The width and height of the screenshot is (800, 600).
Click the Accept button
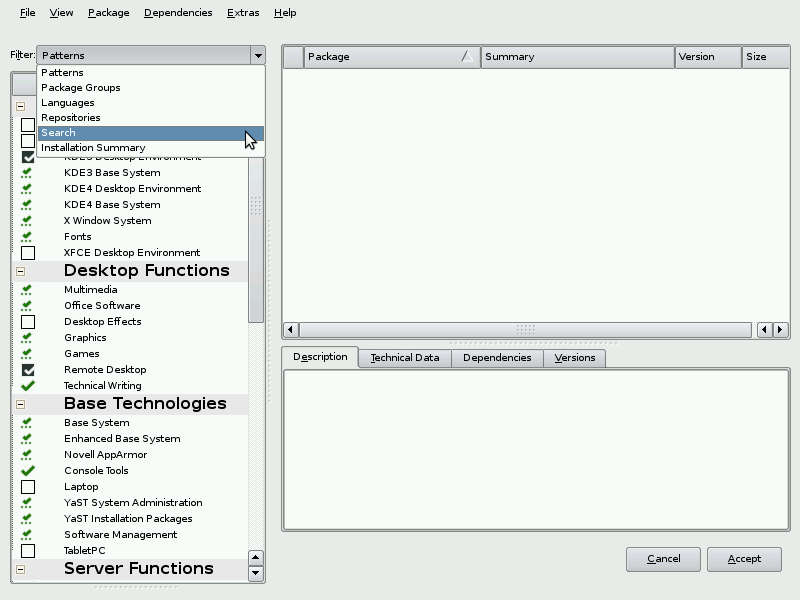(744, 559)
